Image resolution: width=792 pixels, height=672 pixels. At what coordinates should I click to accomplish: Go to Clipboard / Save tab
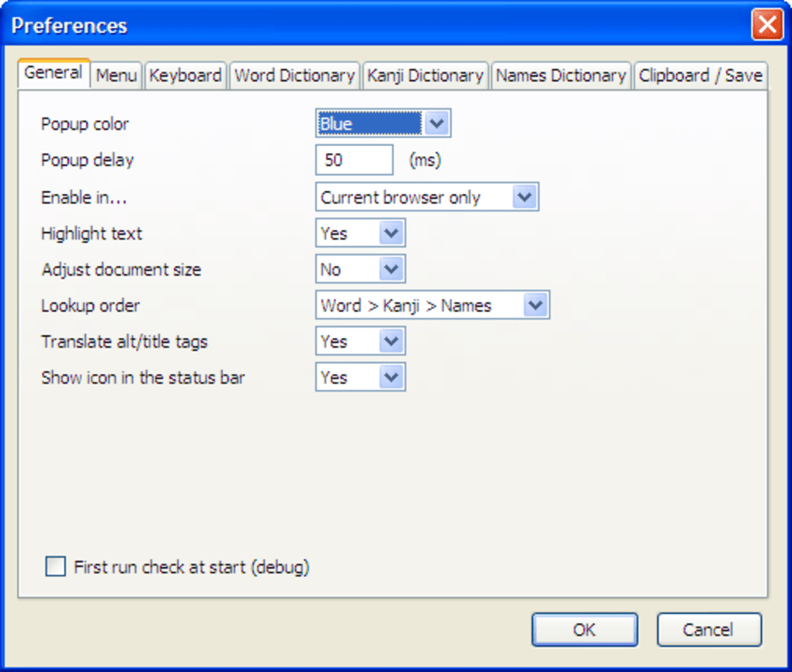coord(700,76)
